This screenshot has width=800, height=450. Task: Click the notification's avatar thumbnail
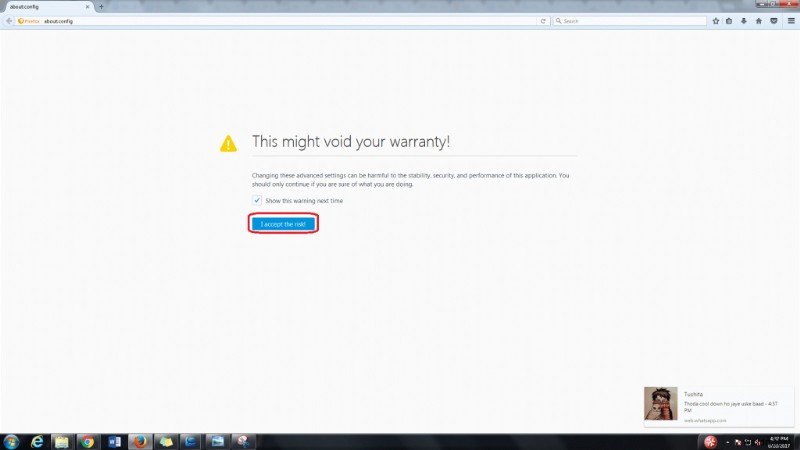(661, 403)
